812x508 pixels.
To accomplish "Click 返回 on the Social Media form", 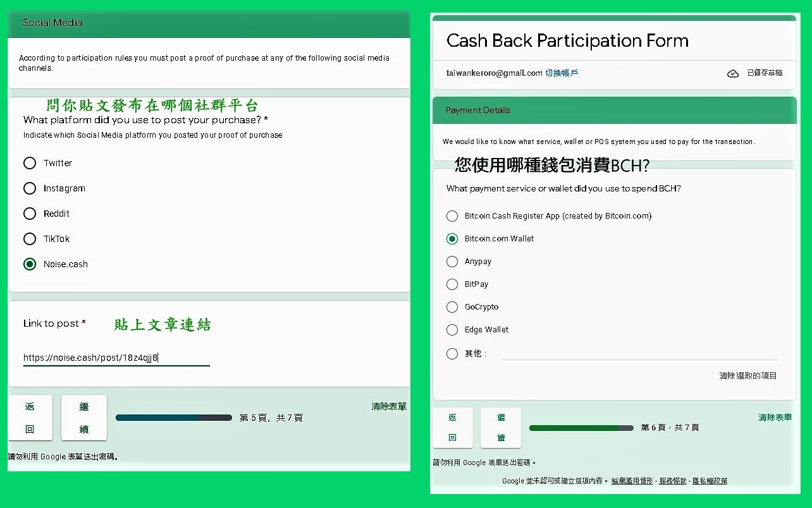I will click(x=30, y=418).
